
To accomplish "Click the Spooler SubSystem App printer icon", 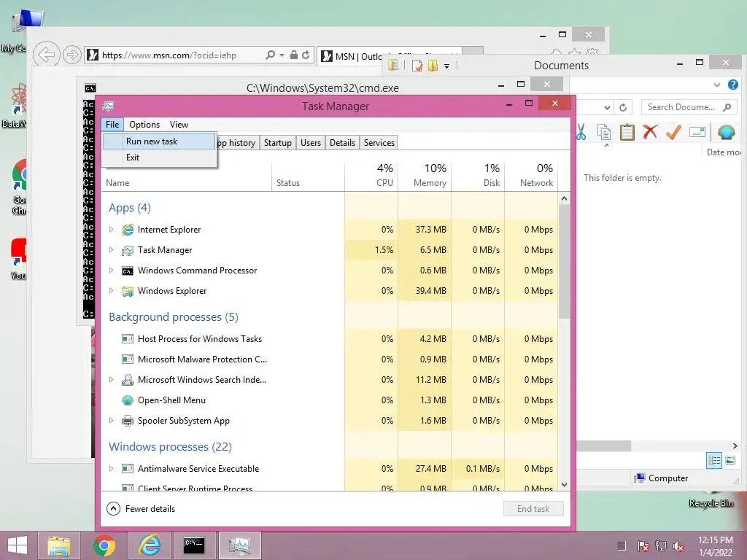I will point(127,421).
